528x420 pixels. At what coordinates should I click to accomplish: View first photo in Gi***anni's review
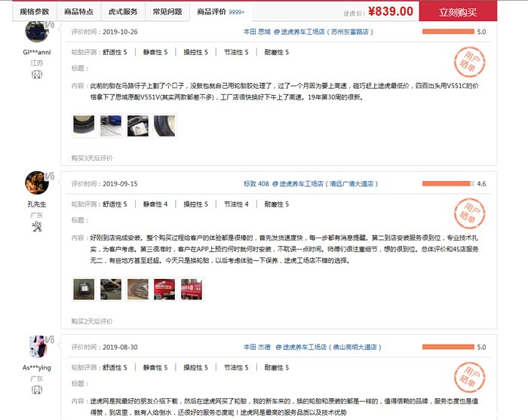pos(84,126)
